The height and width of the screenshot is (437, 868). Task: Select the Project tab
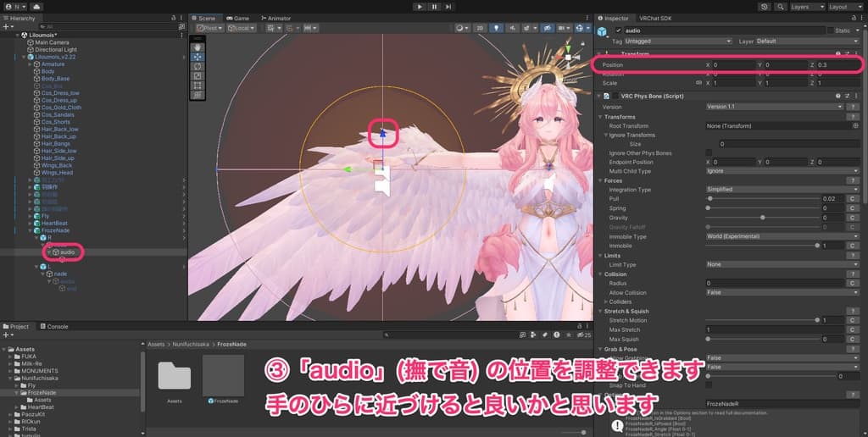(16, 326)
